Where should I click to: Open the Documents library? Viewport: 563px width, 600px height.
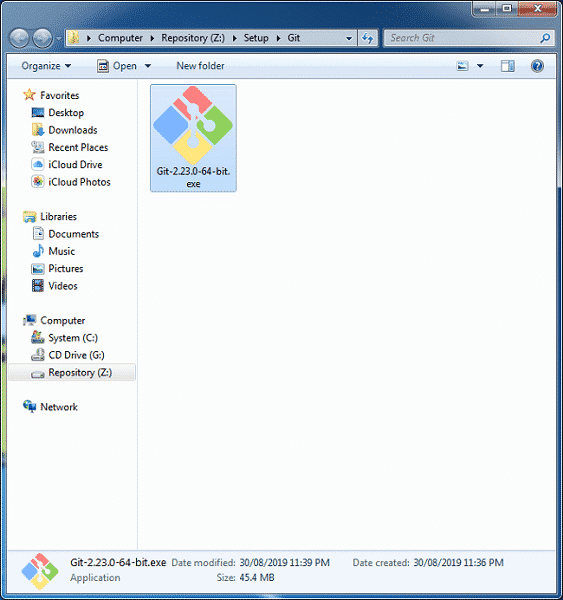pos(73,234)
